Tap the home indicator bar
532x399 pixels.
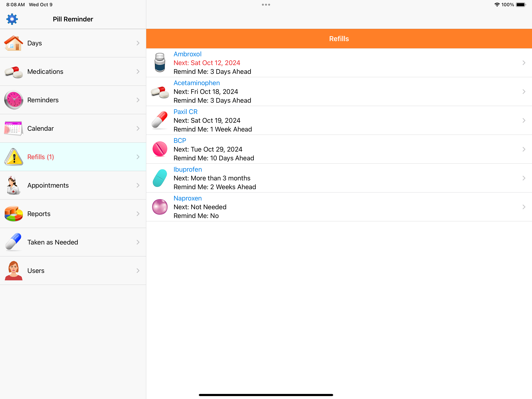coord(266,395)
